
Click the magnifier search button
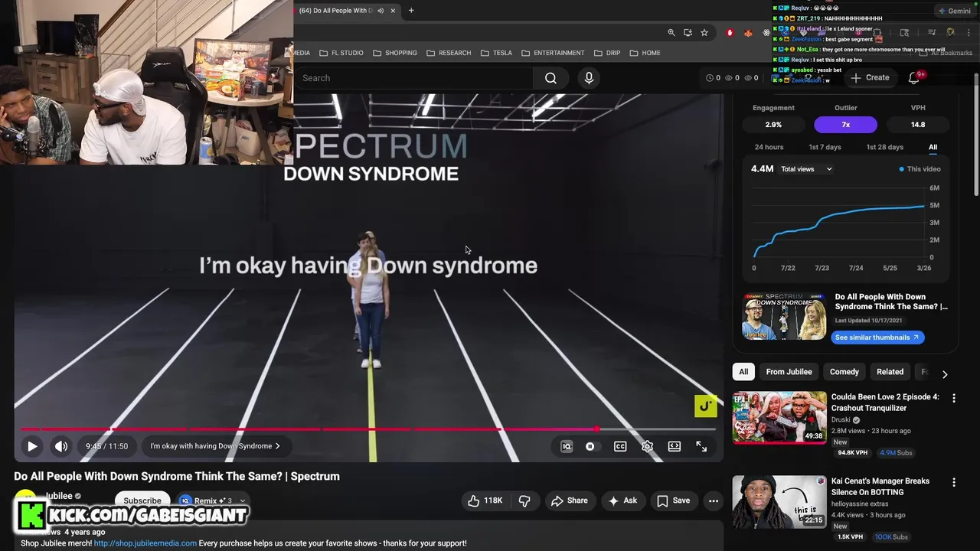pos(550,78)
